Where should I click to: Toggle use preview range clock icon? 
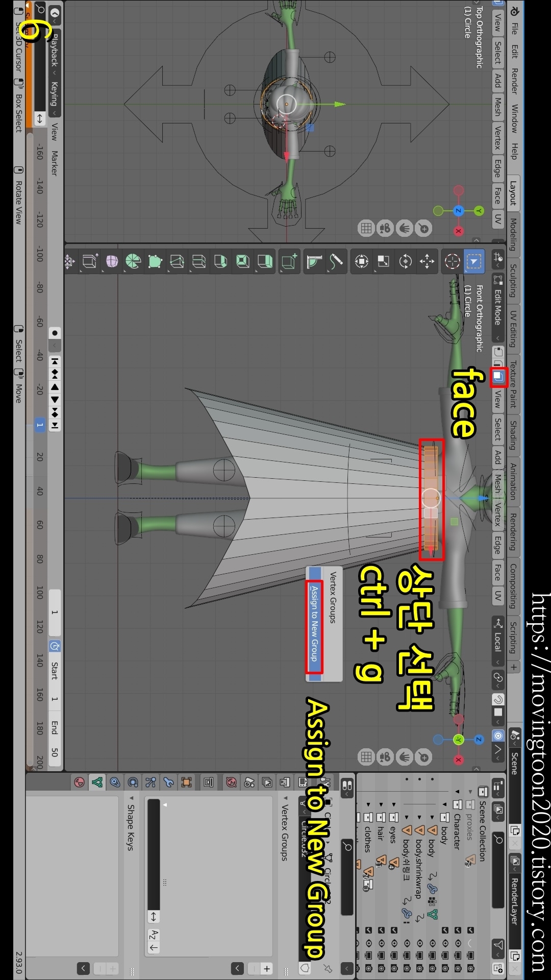(x=55, y=646)
